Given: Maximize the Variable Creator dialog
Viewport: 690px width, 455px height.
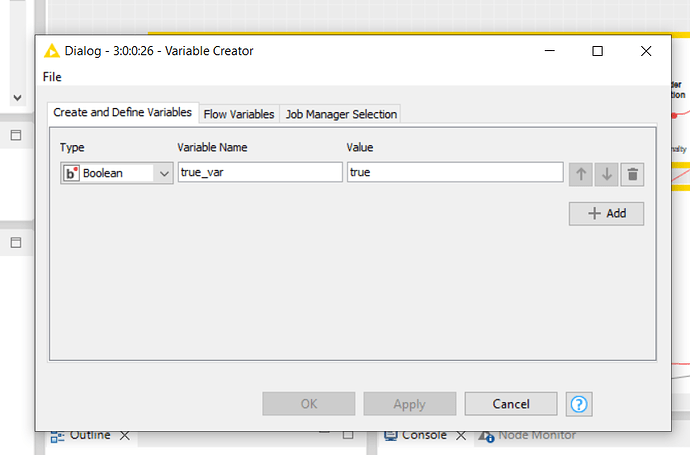Looking at the screenshot, I should [x=598, y=51].
